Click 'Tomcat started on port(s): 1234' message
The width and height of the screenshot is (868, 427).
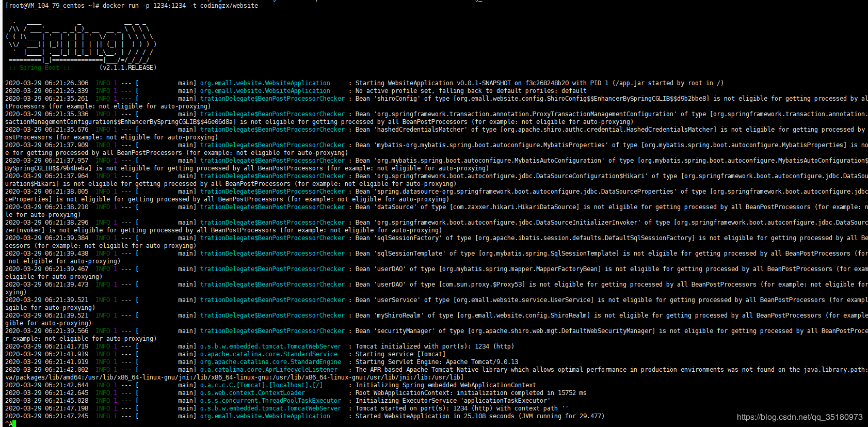[x=462, y=408]
